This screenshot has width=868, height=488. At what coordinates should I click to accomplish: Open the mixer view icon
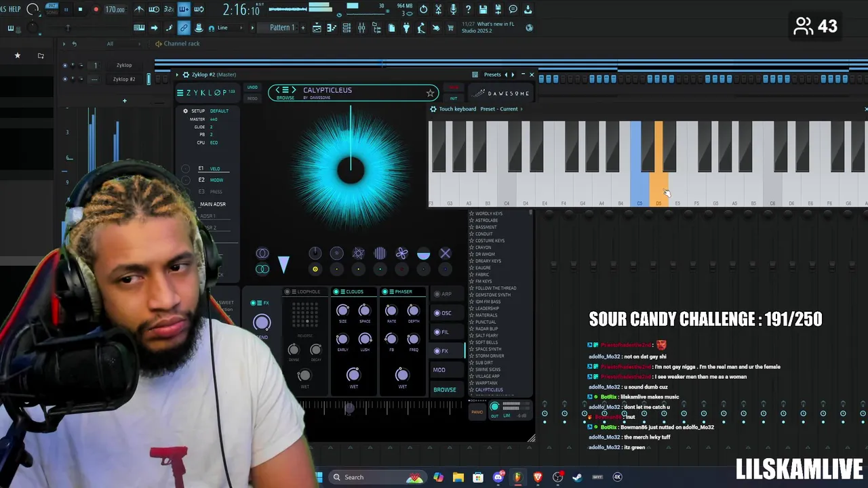coord(361,28)
